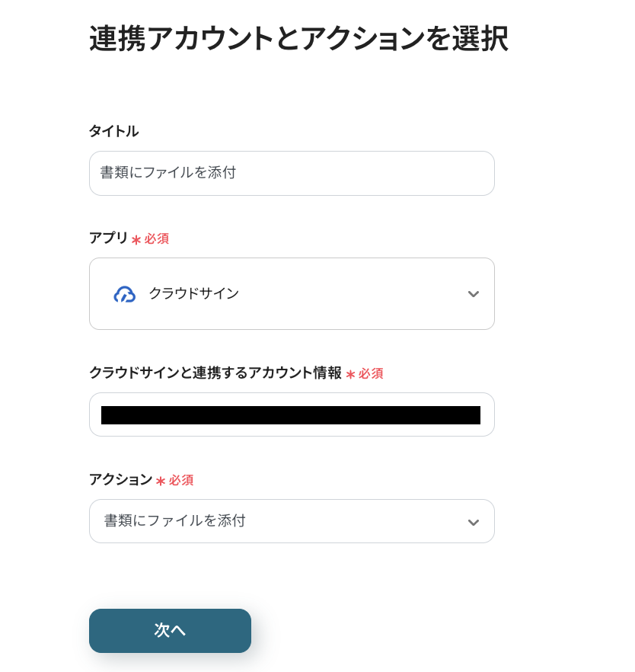Click the クラウドサインと連携するアカウント情報 label
635x672 pixels.
click(x=215, y=373)
